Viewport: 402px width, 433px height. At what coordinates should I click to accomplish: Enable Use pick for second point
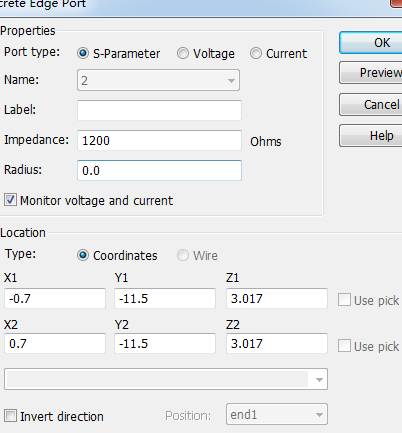344,346
